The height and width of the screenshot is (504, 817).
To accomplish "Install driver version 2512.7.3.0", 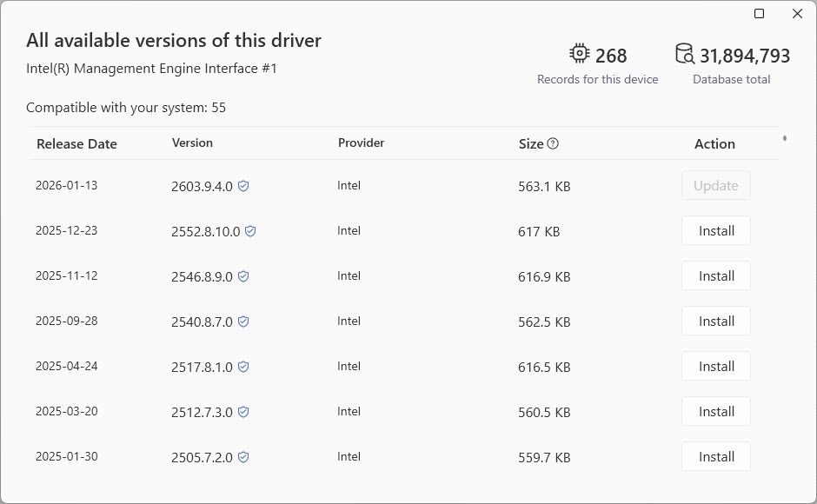I will (716, 411).
